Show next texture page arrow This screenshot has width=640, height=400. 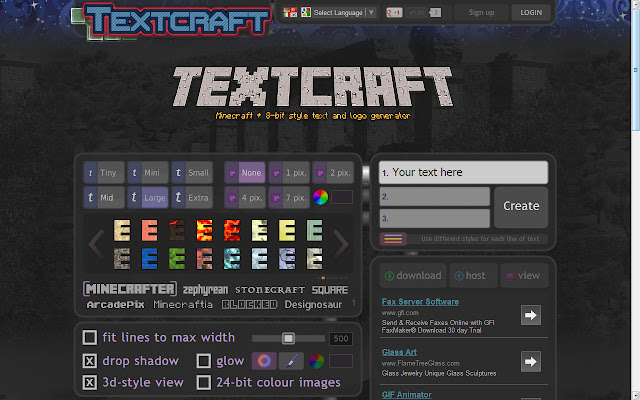click(x=341, y=244)
